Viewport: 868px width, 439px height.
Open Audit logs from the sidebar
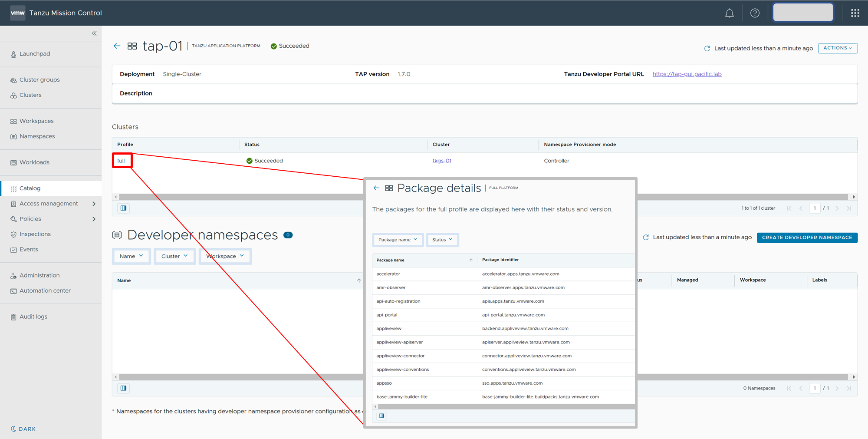(x=33, y=317)
